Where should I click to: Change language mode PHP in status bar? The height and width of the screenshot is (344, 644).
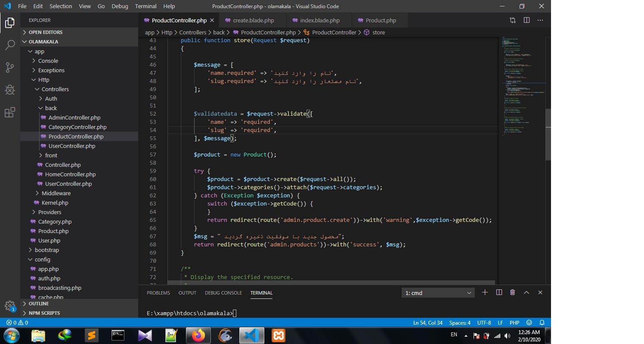(514, 322)
